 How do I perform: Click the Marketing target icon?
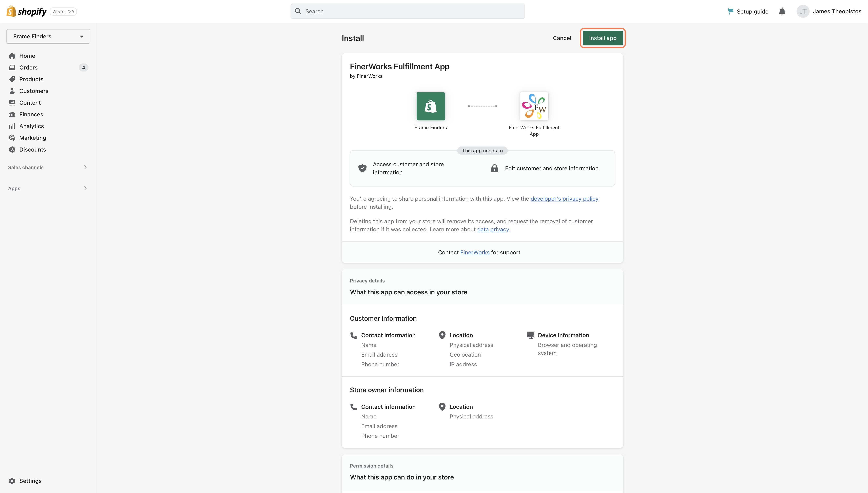pyautogui.click(x=12, y=138)
